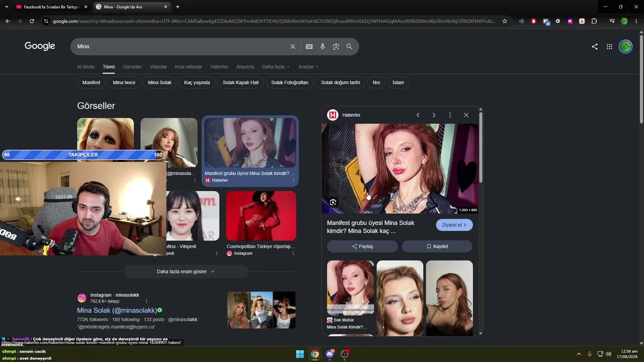Open the Chrome Extensions puzzle menu

coord(594,21)
